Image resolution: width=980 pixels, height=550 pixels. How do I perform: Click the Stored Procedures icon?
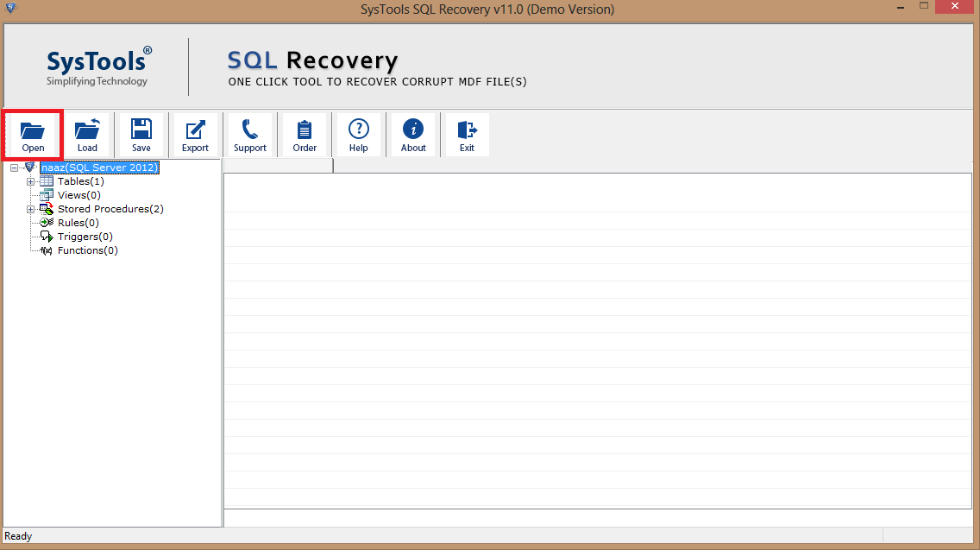(47, 209)
